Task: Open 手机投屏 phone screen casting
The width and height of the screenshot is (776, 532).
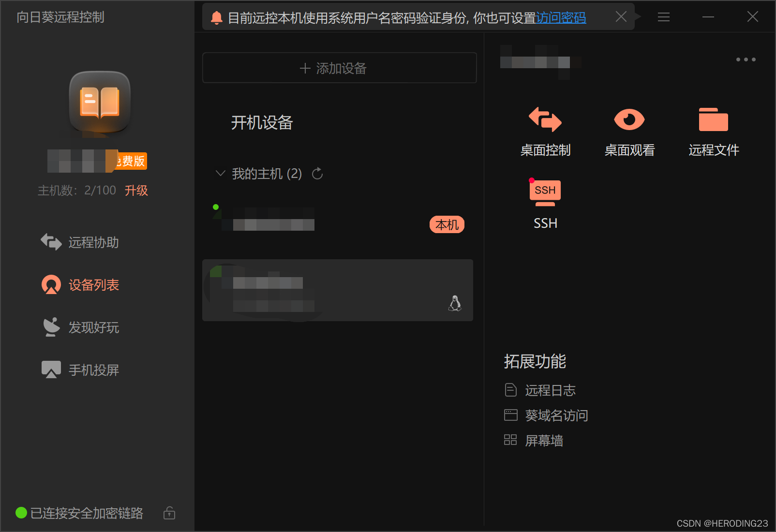Action: tap(93, 369)
